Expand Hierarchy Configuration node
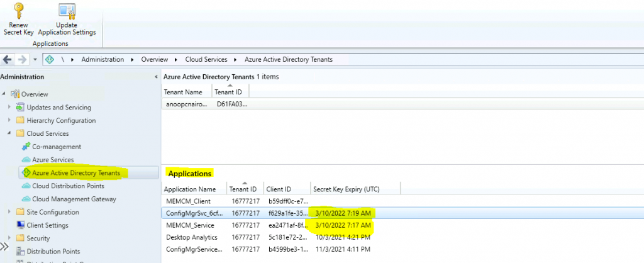Image resolution: width=644 pixels, height=263 pixels. [x=10, y=120]
